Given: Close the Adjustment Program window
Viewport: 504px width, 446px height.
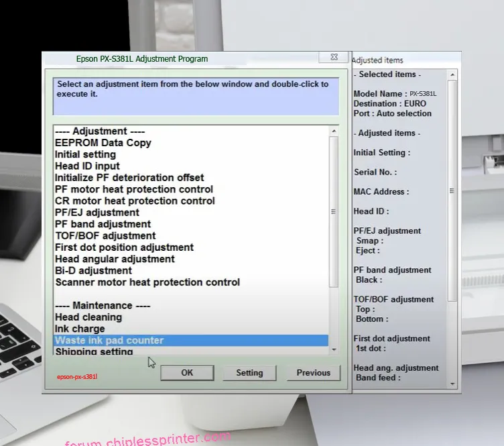Looking at the screenshot, I should click(334, 57).
